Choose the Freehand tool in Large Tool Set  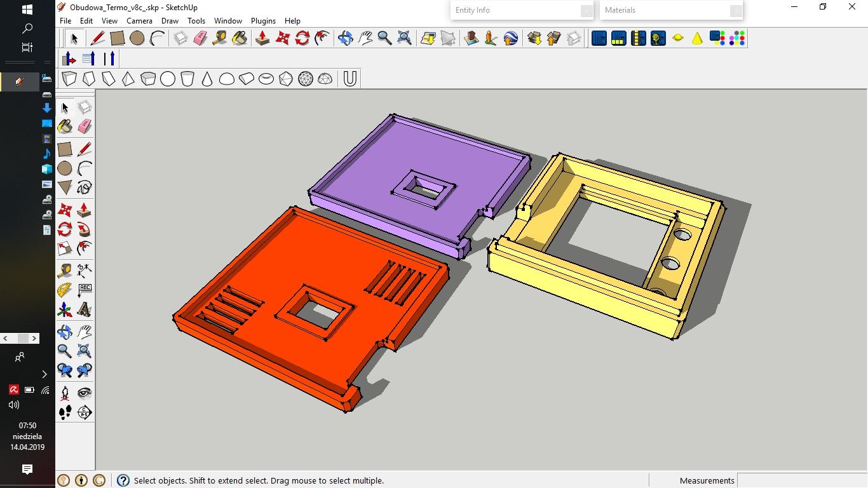(85, 187)
